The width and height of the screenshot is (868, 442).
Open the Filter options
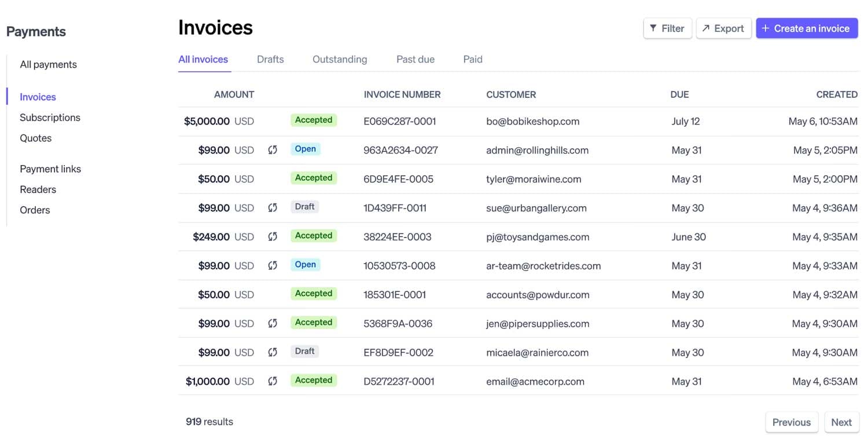pos(667,28)
